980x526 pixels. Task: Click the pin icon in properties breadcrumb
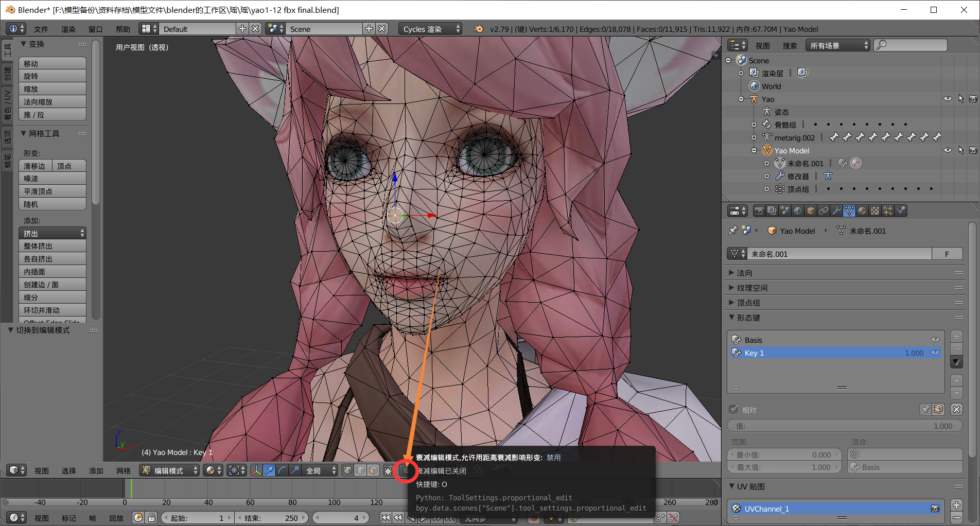[x=733, y=231]
